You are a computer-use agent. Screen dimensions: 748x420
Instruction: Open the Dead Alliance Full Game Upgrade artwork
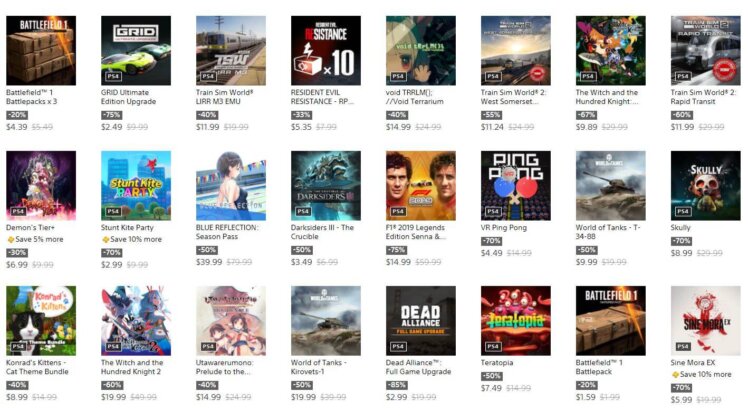[421, 321]
